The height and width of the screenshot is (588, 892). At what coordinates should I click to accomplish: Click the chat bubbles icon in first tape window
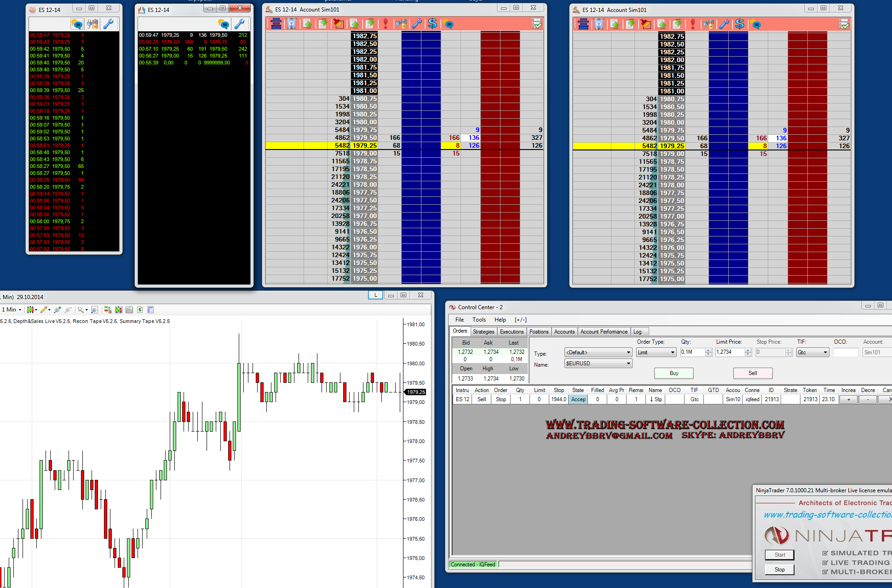(77, 24)
